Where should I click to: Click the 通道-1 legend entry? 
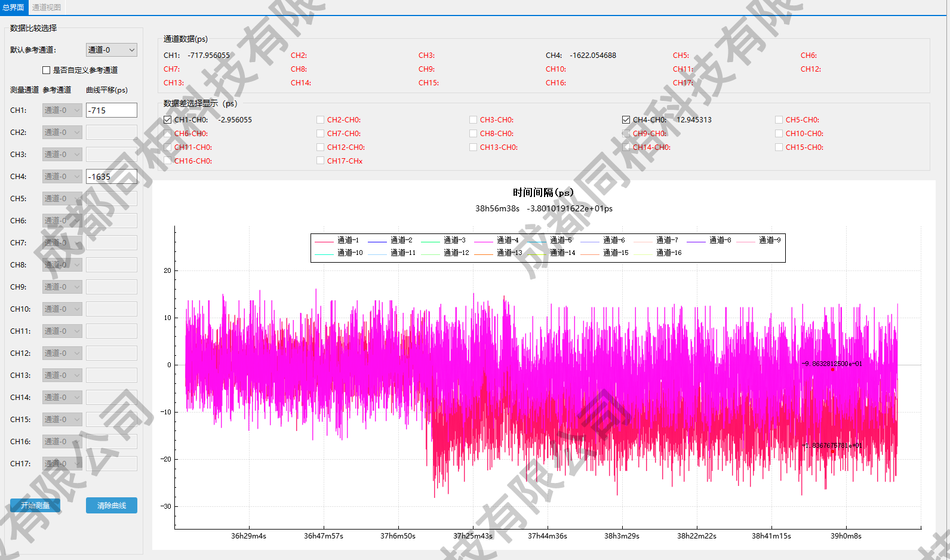tap(337, 241)
